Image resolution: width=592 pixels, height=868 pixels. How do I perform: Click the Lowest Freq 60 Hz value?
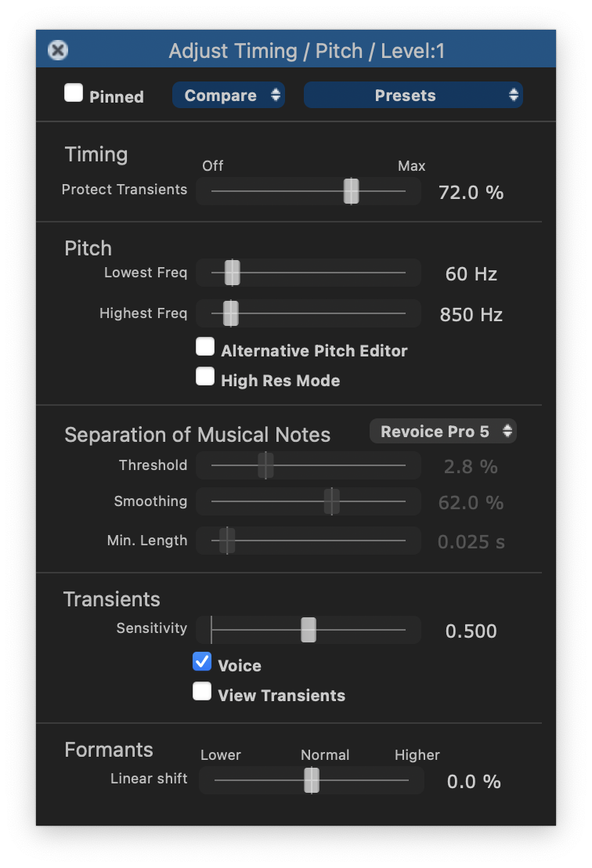[471, 274]
